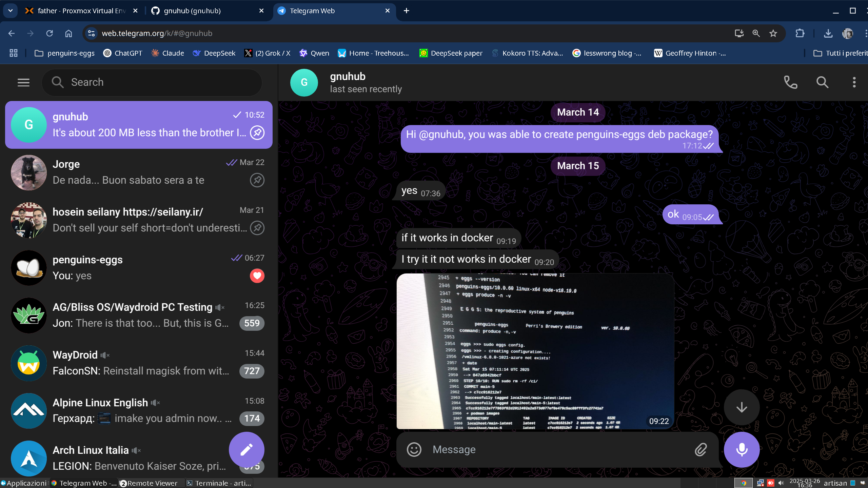Open the browser downloads icon
Viewport: 868px width, 488px height.
[828, 33]
